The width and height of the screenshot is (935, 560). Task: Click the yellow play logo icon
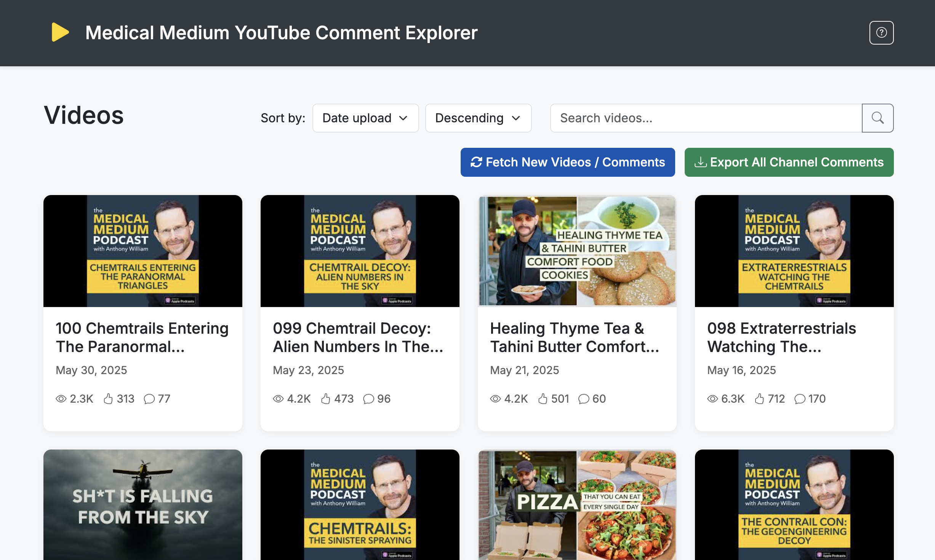[60, 32]
